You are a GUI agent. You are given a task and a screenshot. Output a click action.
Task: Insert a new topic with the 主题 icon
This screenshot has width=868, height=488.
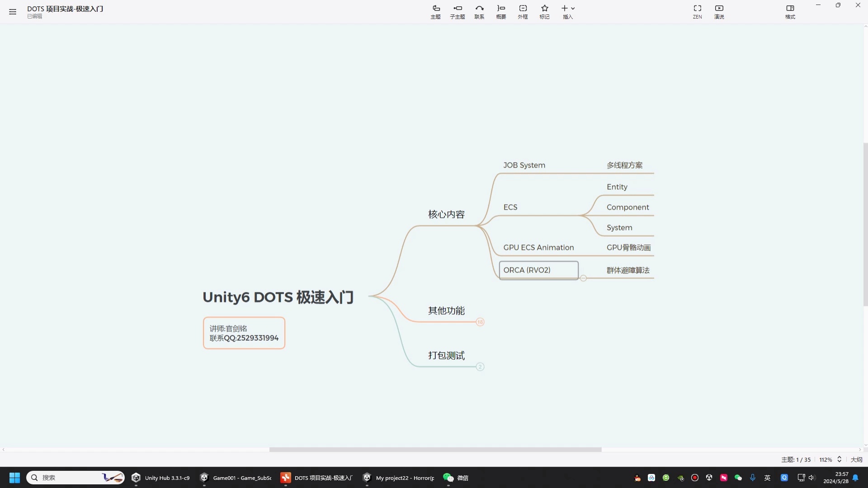pos(435,11)
